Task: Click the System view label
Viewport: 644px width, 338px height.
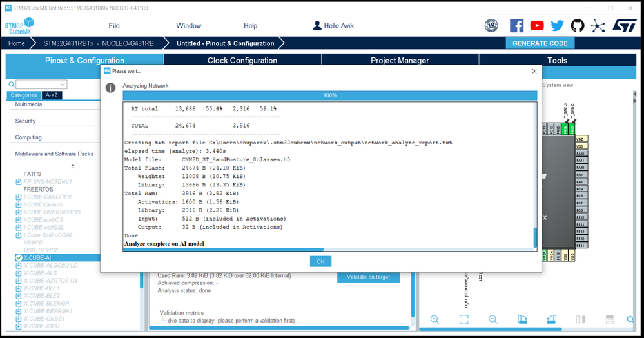Action: 558,85
